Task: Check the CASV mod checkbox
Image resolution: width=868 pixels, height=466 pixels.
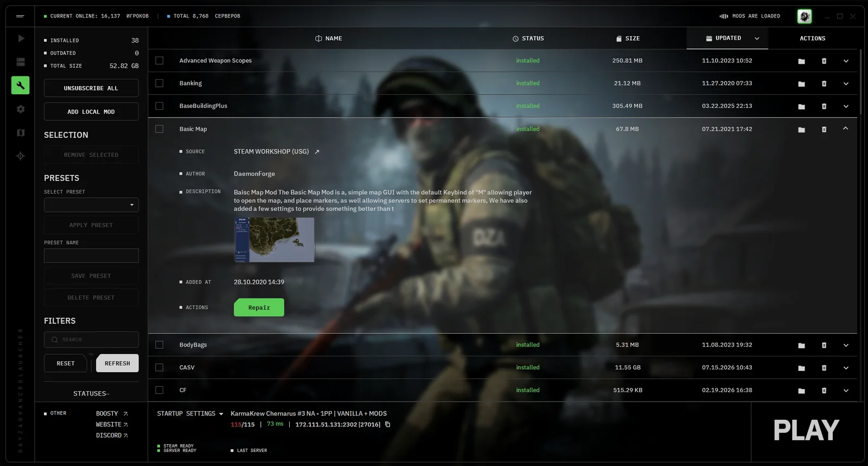Action: (x=159, y=368)
